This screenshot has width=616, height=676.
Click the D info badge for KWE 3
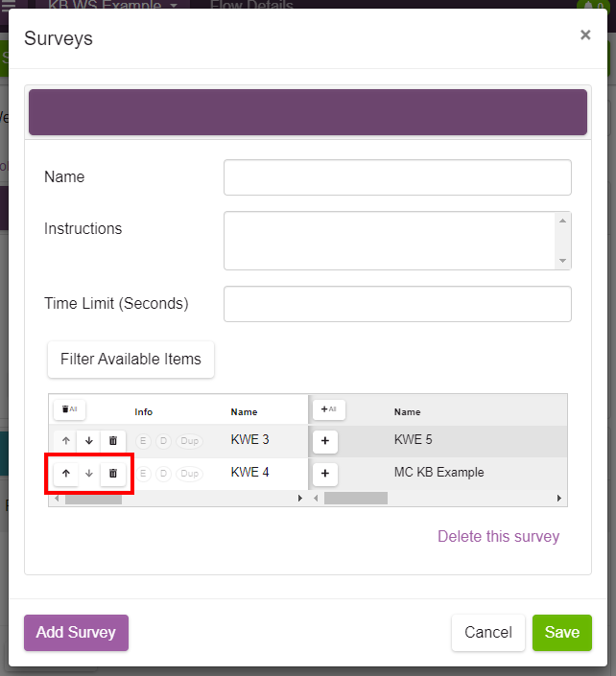[x=163, y=441]
